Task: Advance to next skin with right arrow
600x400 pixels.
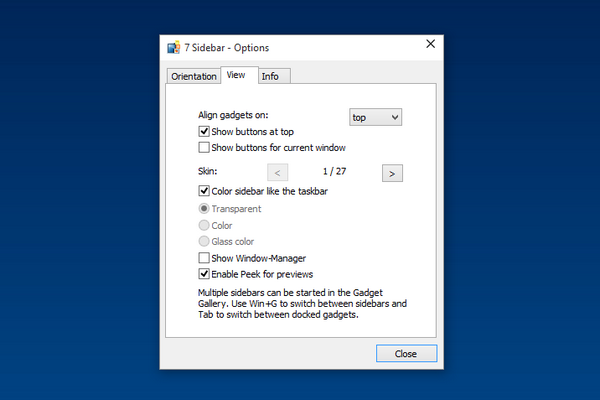Action: click(x=392, y=173)
